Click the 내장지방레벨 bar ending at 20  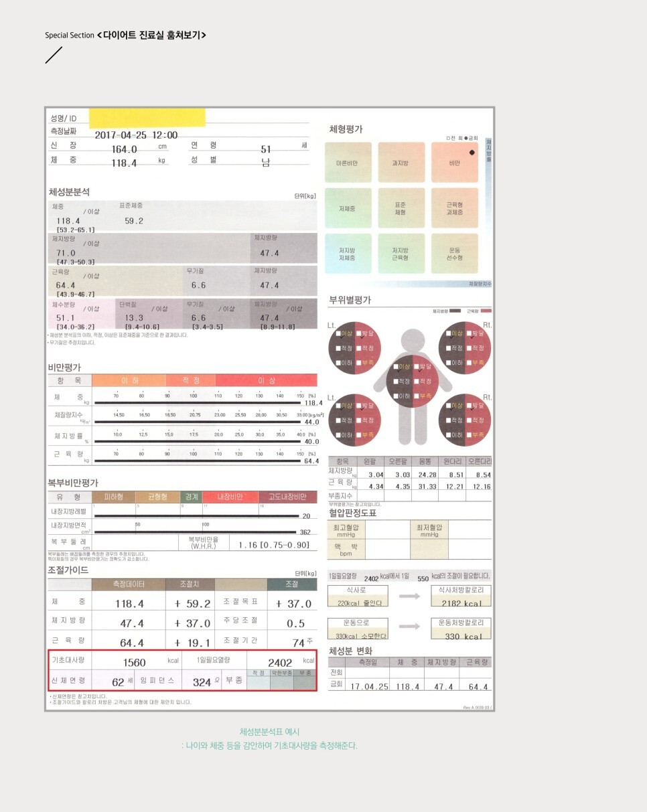point(196,516)
